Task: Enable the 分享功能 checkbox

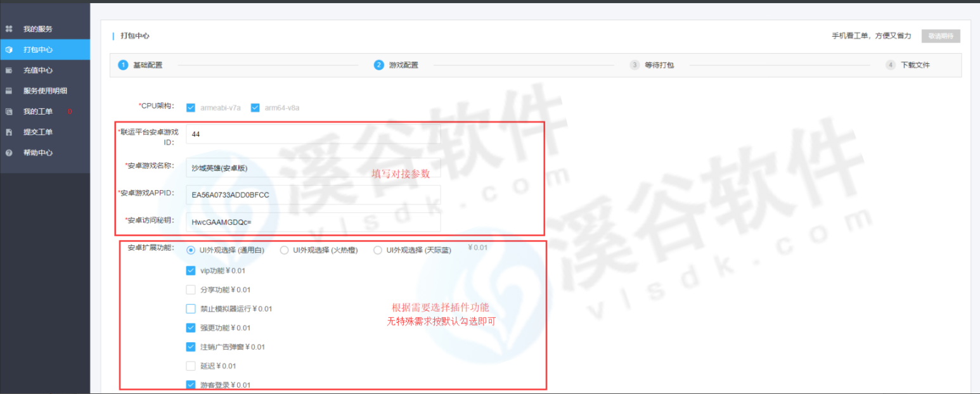Action: (x=191, y=290)
